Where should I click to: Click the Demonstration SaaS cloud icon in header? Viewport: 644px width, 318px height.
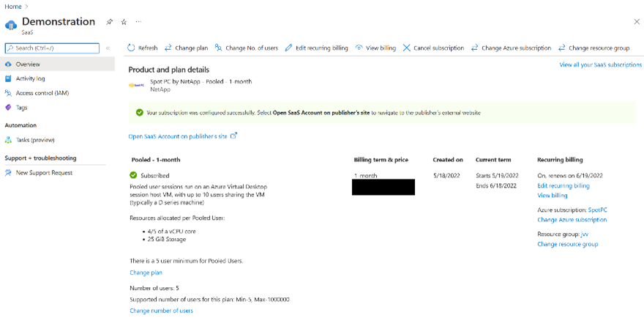(11, 25)
